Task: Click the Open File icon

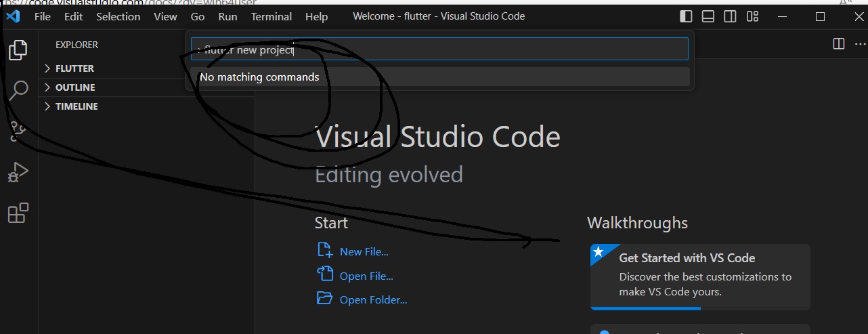Action: tap(325, 274)
